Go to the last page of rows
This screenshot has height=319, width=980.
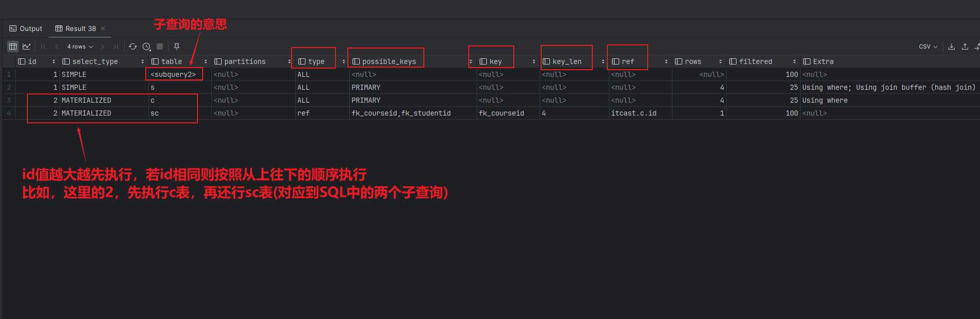click(x=116, y=46)
